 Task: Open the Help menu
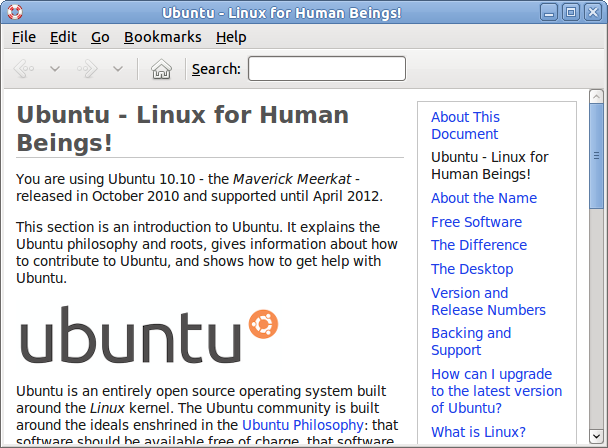coord(231,37)
